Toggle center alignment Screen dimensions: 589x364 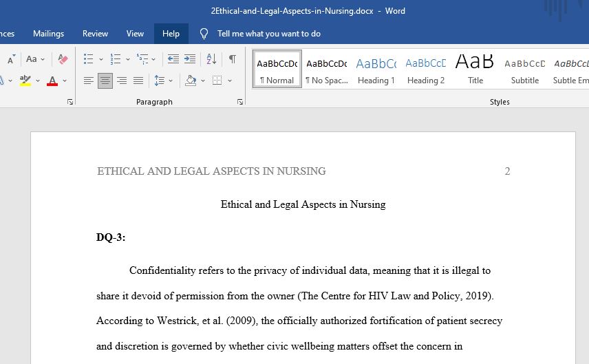tap(105, 81)
